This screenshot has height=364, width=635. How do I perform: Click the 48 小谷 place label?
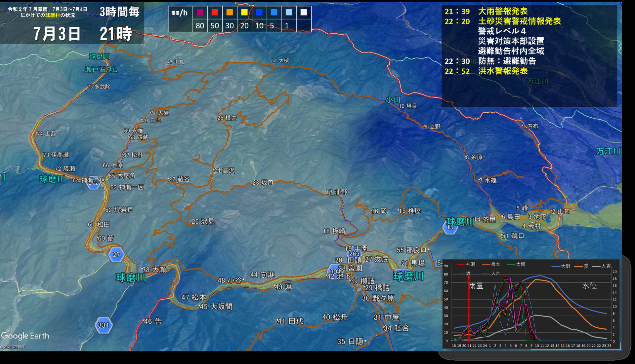pyautogui.click(x=230, y=280)
